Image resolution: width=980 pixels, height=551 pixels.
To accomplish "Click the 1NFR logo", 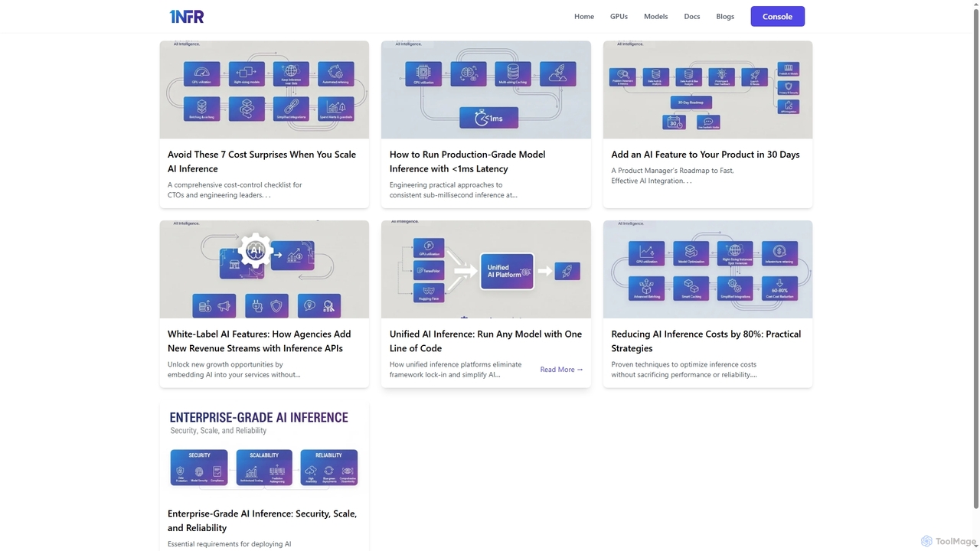I will (x=187, y=16).
